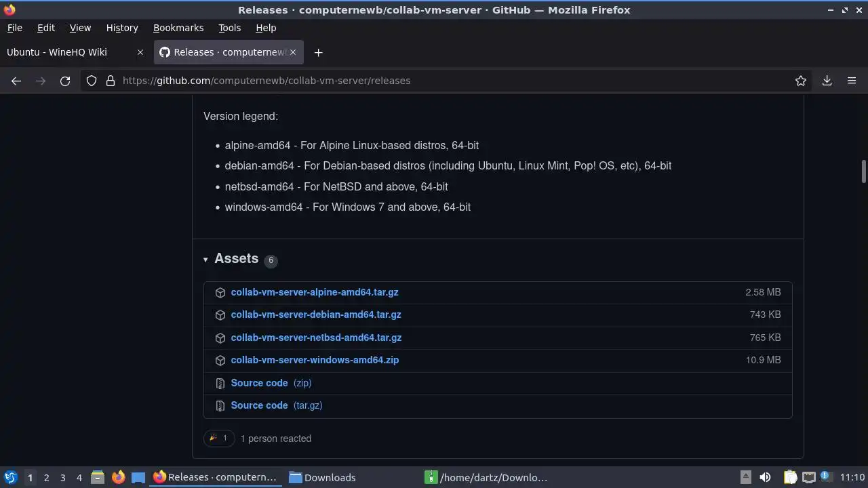
Task: Click zip file icon beside Source code (zip)
Action: point(220,384)
